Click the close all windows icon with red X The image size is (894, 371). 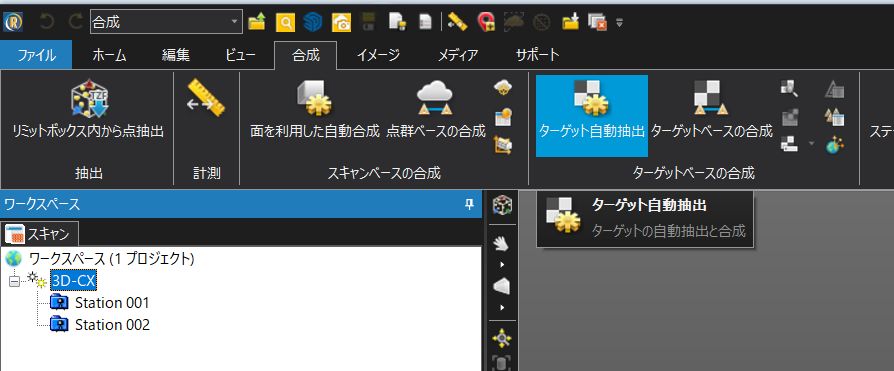coord(597,22)
